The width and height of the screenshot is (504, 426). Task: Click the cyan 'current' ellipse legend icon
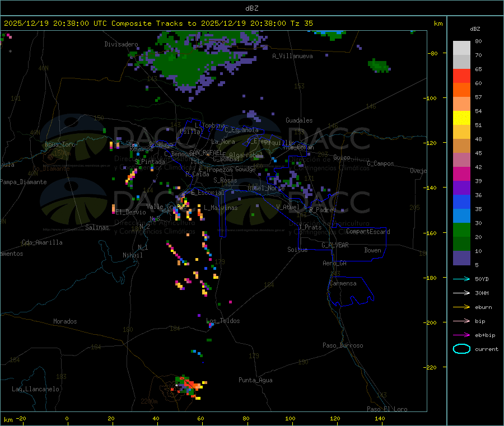pos(461,349)
